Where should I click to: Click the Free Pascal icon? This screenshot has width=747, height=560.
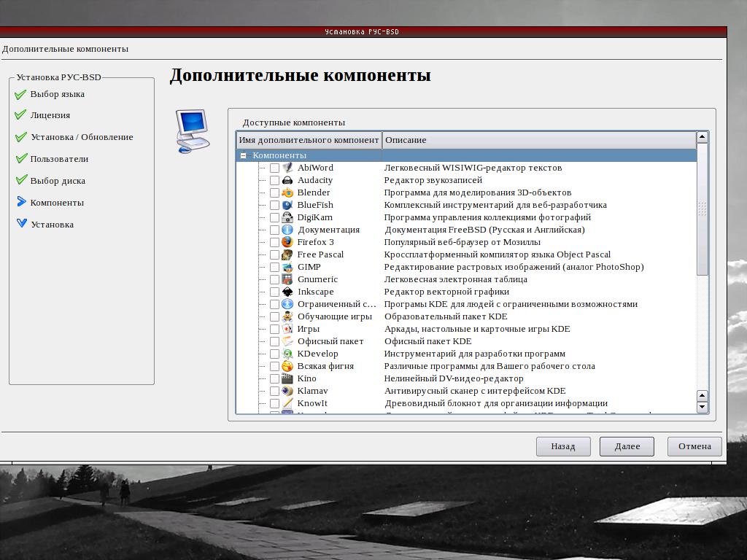[287, 254]
